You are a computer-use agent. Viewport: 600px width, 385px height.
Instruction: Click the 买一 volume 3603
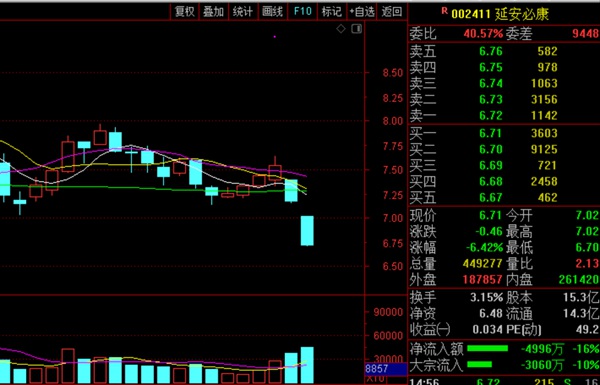[544, 133]
